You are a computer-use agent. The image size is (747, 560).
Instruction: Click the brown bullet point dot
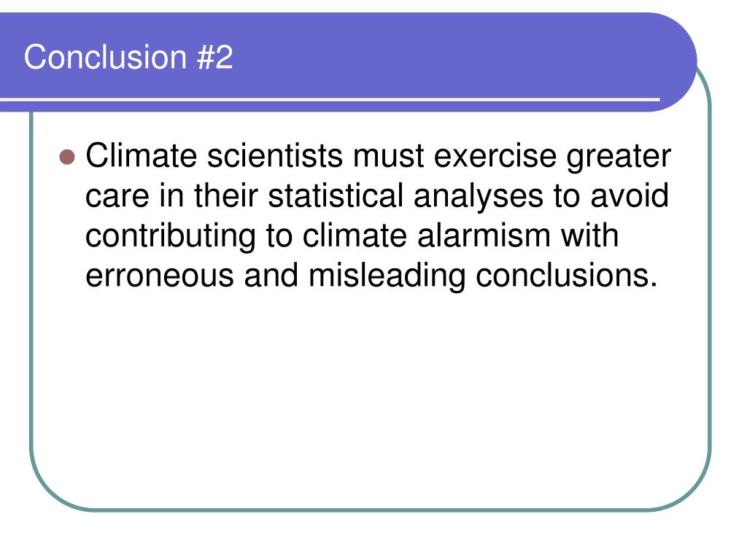[x=67, y=157]
